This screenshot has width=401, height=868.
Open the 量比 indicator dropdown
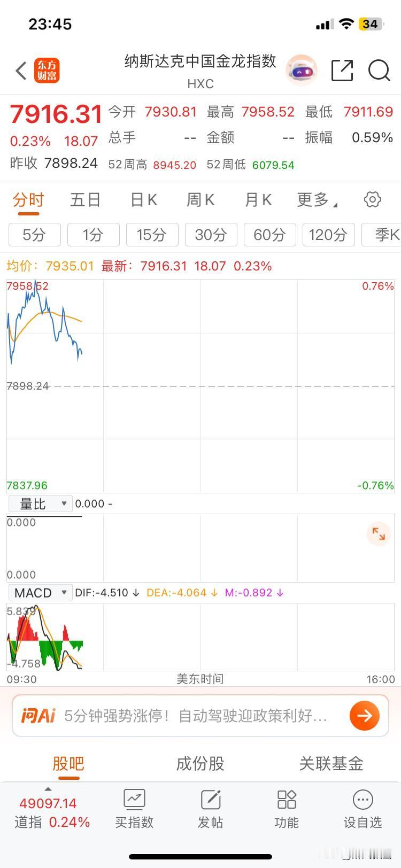point(40,503)
